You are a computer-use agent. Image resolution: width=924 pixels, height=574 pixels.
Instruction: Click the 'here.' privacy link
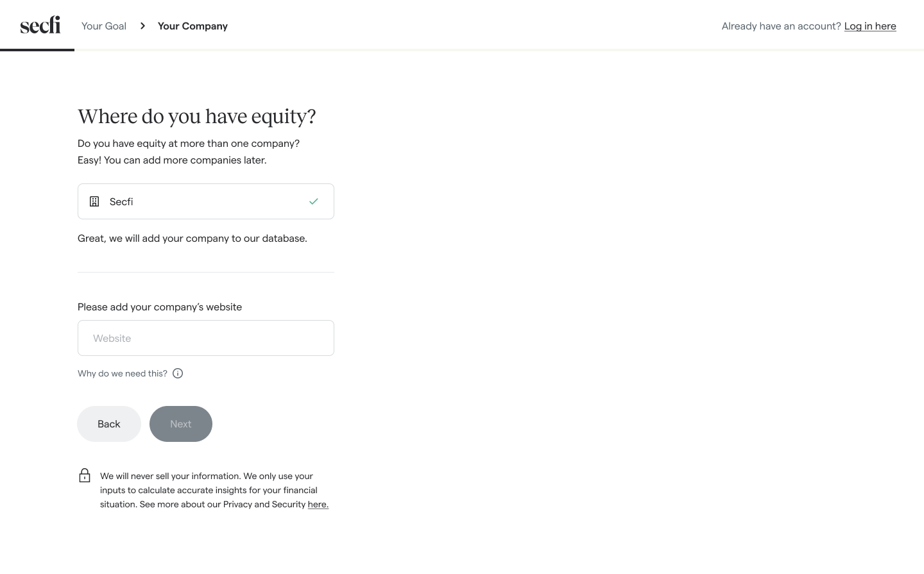click(x=318, y=504)
